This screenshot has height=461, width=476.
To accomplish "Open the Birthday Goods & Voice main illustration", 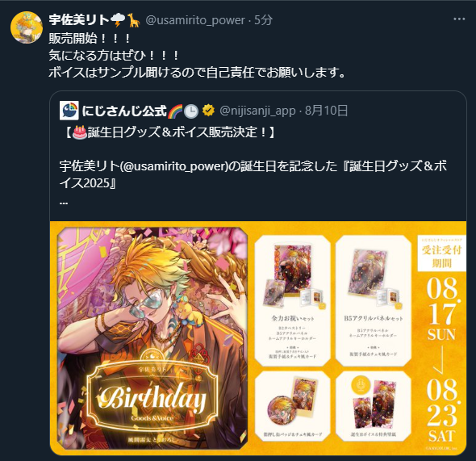I will [152, 338].
